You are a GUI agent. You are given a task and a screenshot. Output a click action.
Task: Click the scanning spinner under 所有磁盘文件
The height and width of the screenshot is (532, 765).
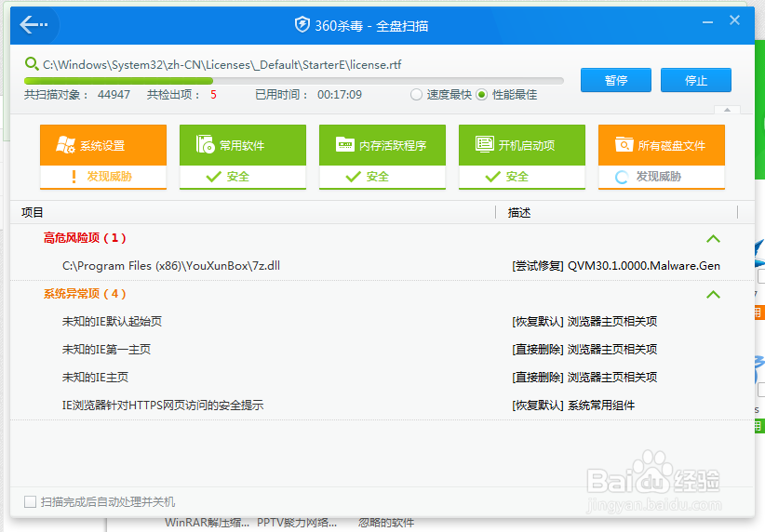click(622, 177)
